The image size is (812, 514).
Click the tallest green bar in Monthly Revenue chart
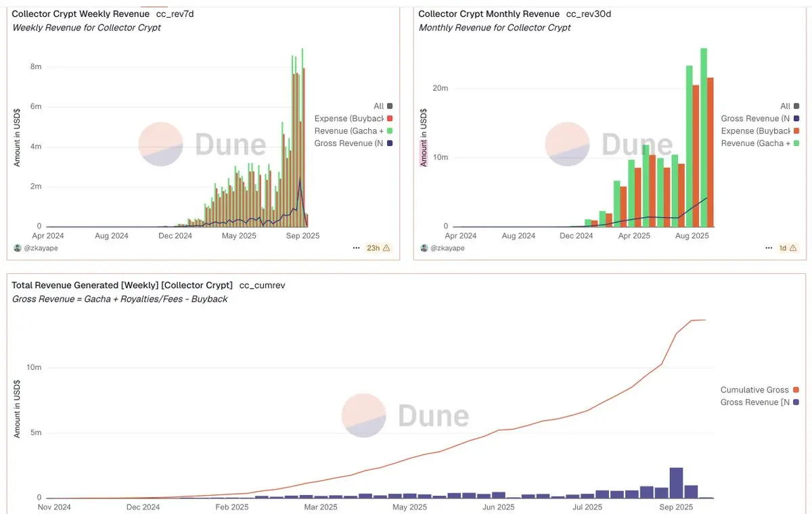[704, 137]
